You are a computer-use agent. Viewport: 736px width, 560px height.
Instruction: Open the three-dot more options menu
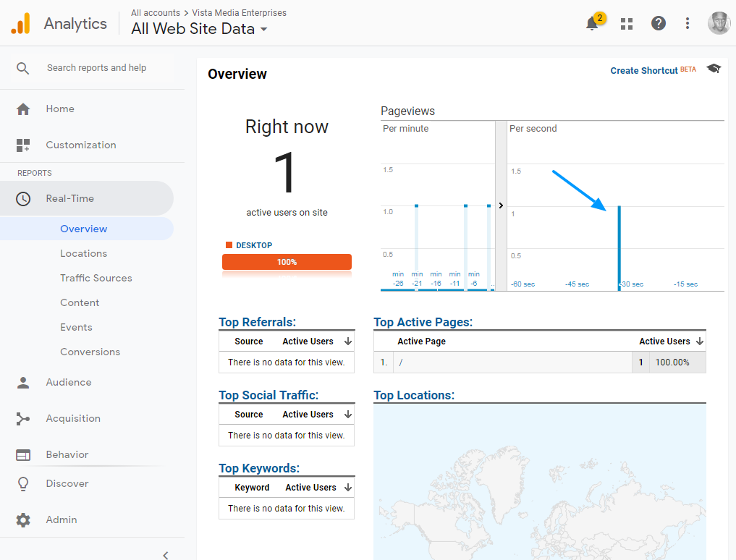(688, 23)
